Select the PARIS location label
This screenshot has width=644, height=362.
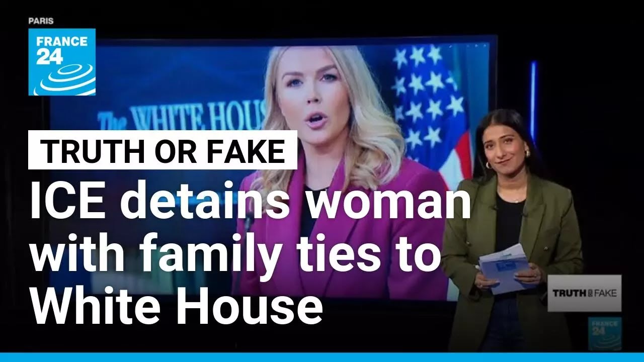[41, 21]
